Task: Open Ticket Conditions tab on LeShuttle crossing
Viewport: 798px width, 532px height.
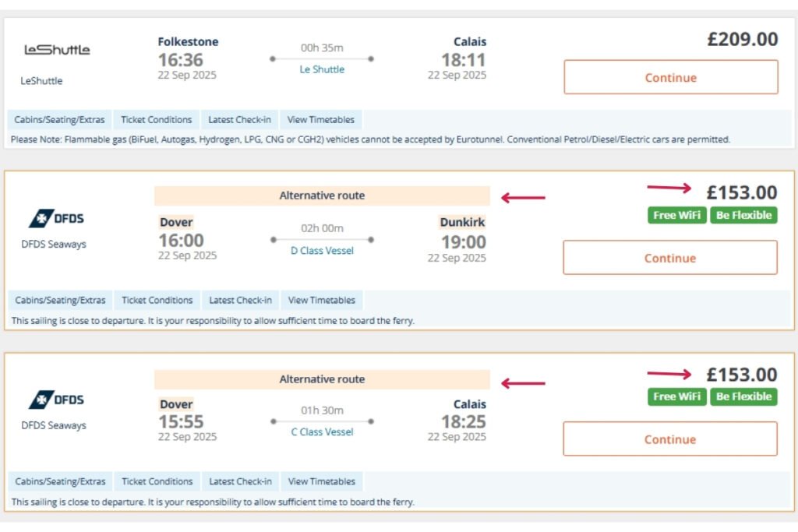Action: click(157, 119)
